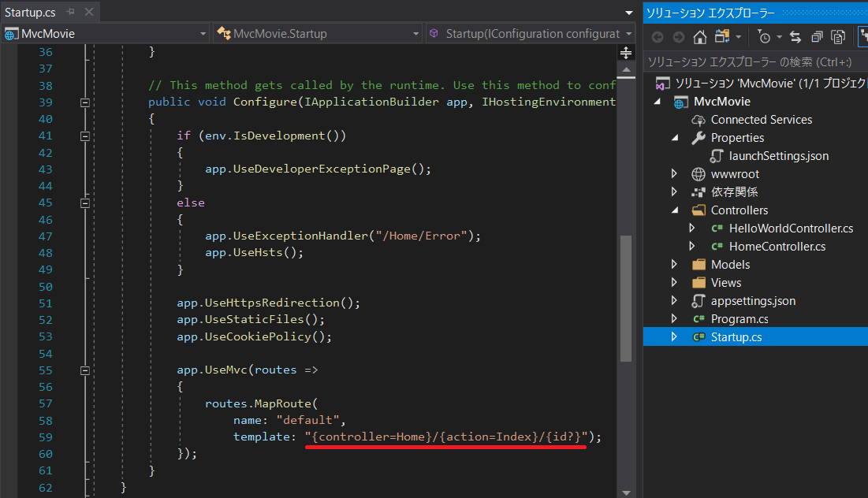Select Connected Services in Solution Explorer

coord(761,120)
